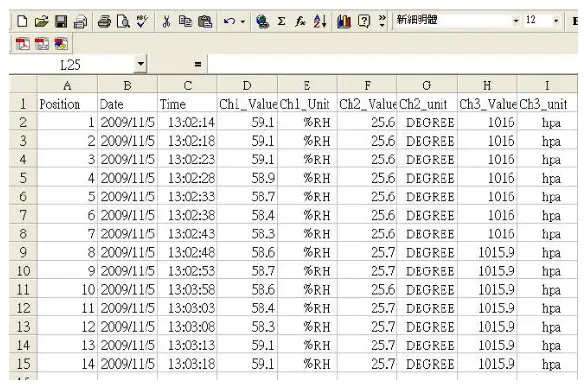This screenshot has height=385, width=584.
Task: Apply AutoSum (sigma icon)
Action: tap(282, 22)
